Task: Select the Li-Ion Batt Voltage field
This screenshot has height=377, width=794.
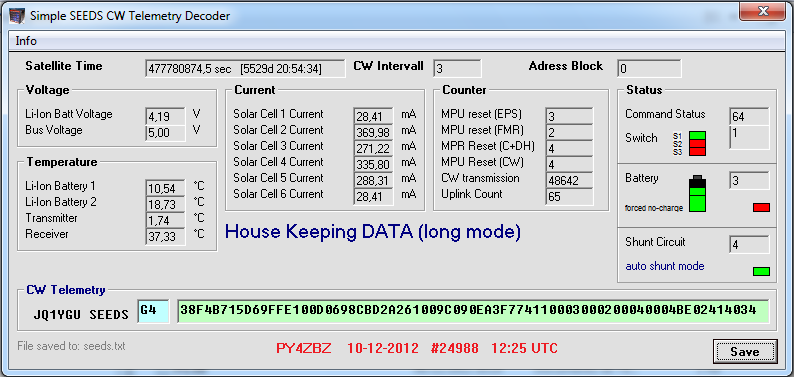Action: coord(165,116)
